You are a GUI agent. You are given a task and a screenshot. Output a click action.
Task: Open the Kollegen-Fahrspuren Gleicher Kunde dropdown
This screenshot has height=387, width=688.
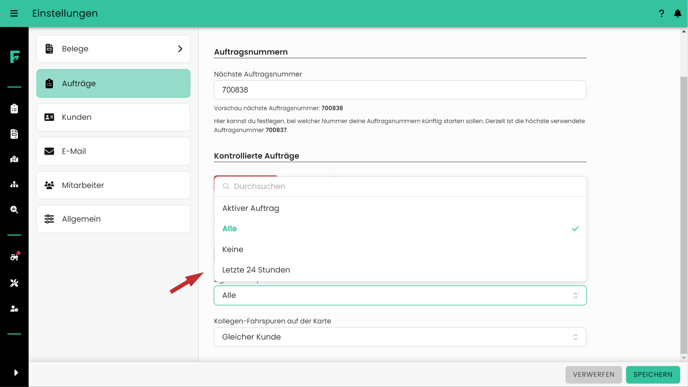click(400, 337)
